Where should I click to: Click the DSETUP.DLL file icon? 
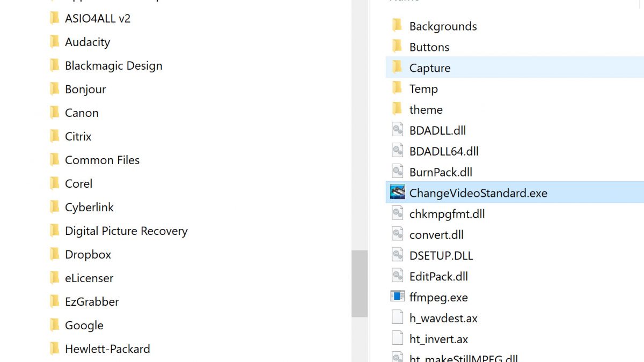click(397, 255)
